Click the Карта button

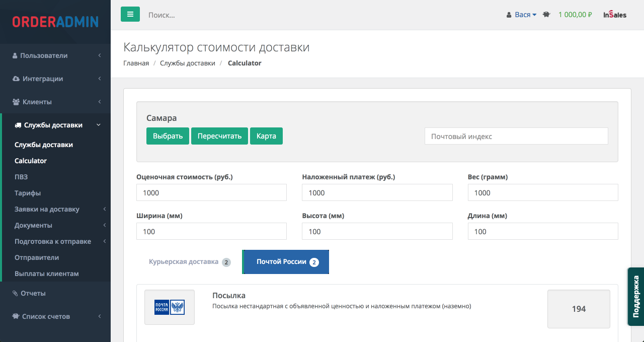pos(266,136)
